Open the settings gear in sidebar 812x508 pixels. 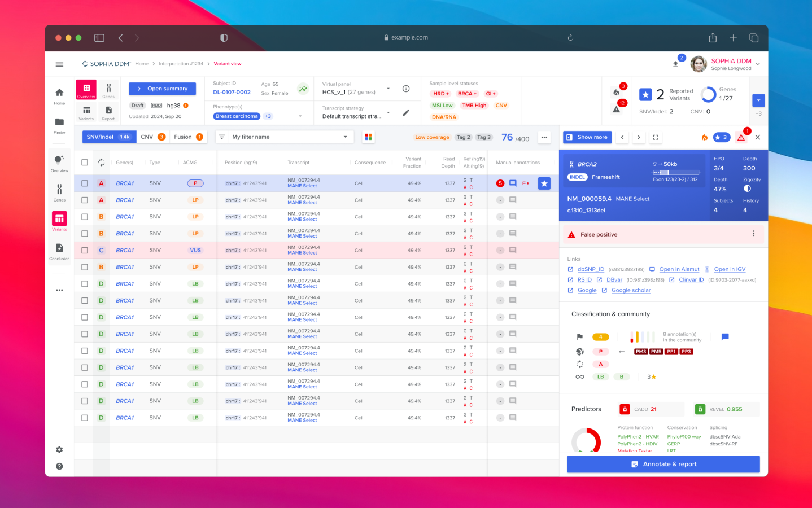59,450
